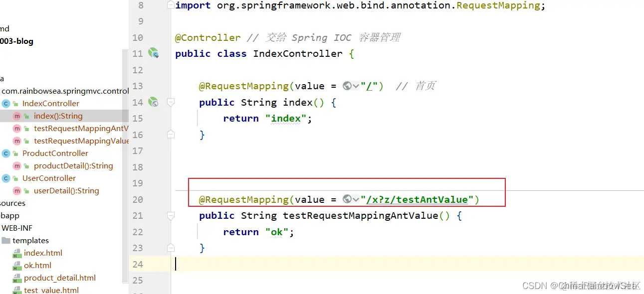Click the UserController class icon in tree
Image resolution: width=644 pixels, height=294 pixels.
(x=6, y=178)
